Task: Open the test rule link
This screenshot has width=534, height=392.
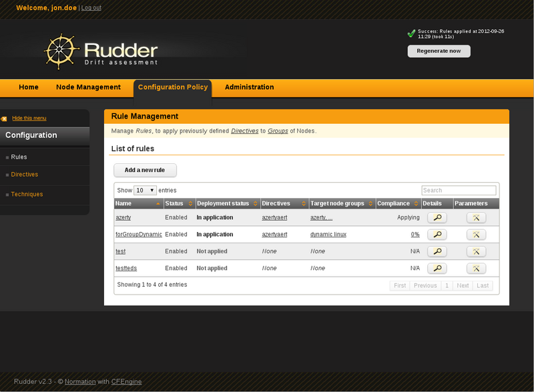Action: click(x=121, y=251)
